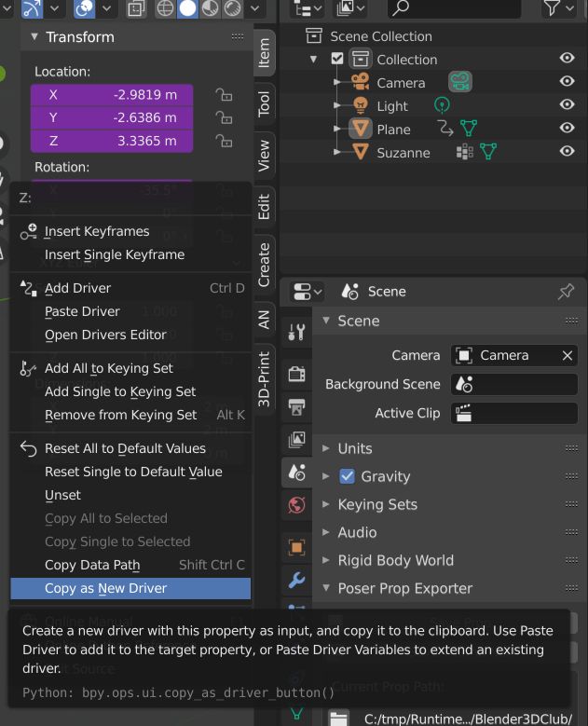The width and height of the screenshot is (588, 726).
Task: Toggle lock on Location Z
Action: click(224, 141)
